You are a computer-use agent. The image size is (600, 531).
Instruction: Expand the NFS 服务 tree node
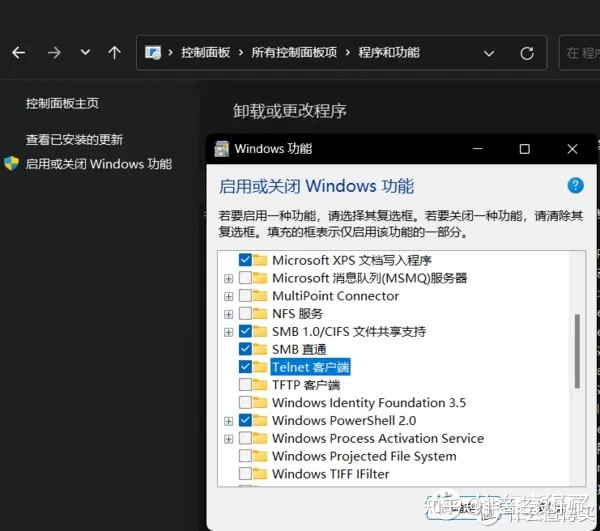tap(229, 313)
